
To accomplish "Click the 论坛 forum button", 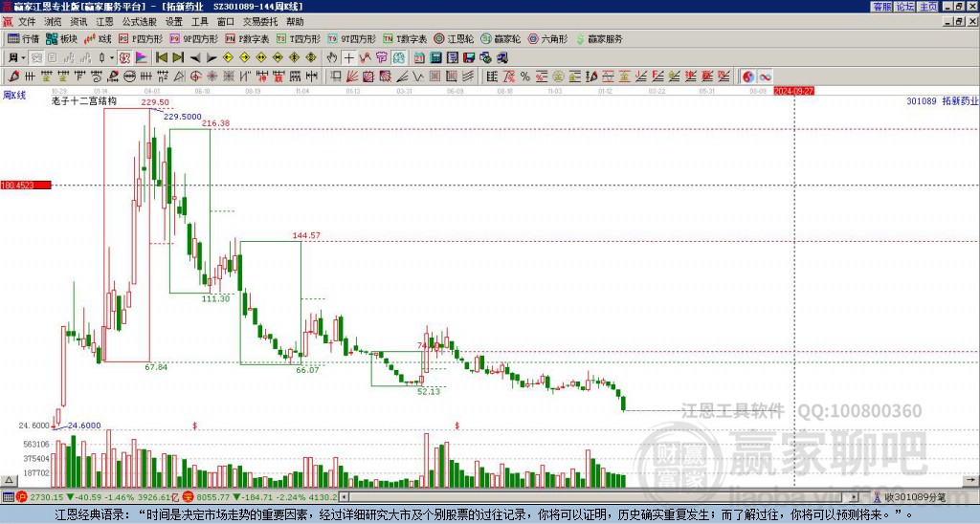I will click(905, 7).
